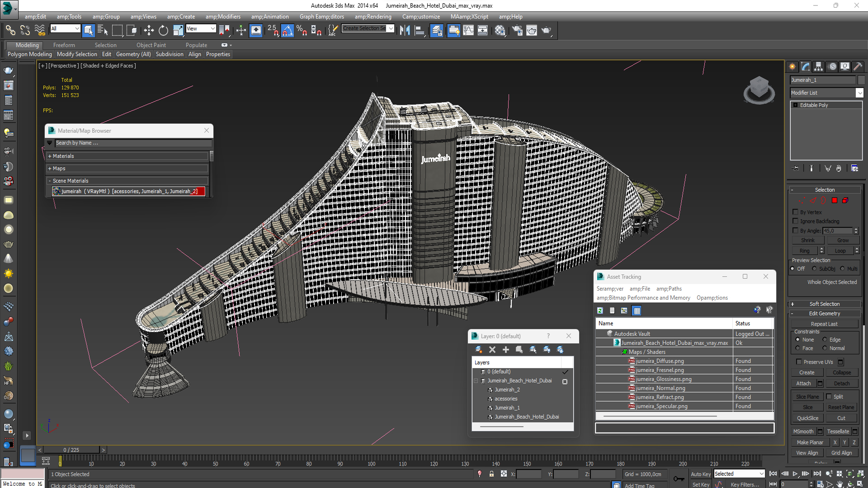Open the Motion command panel tab
Image resolution: width=868 pixels, height=488 pixels.
[x=832, y=67]
